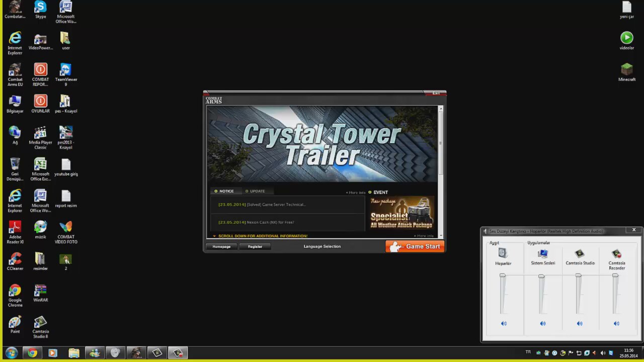This screenshot has width=644, height=362.
Task: Click the Crystal Tower Trailer banner
Action: coord(322,144)
